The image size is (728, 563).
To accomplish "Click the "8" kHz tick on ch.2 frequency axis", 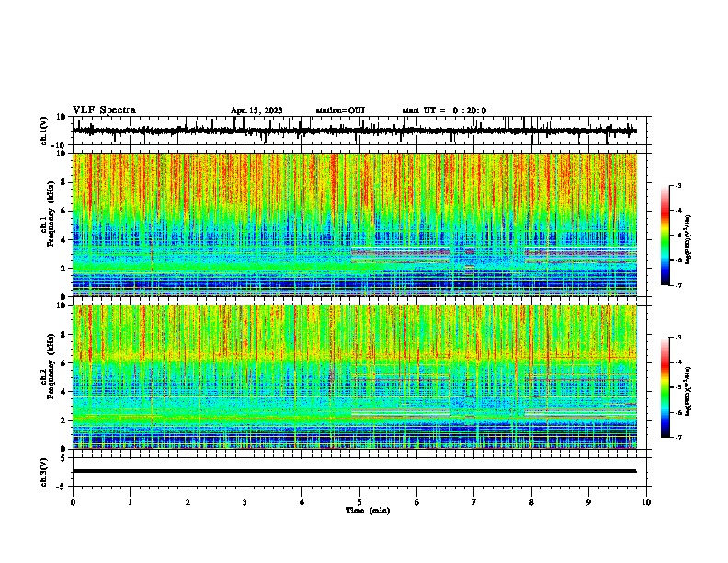I will 64,335.
